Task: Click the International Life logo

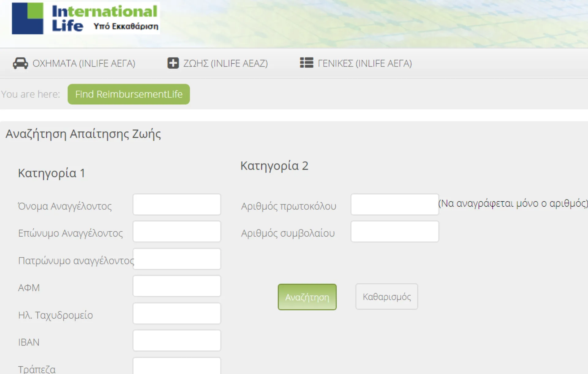Action: click(85, 18)
